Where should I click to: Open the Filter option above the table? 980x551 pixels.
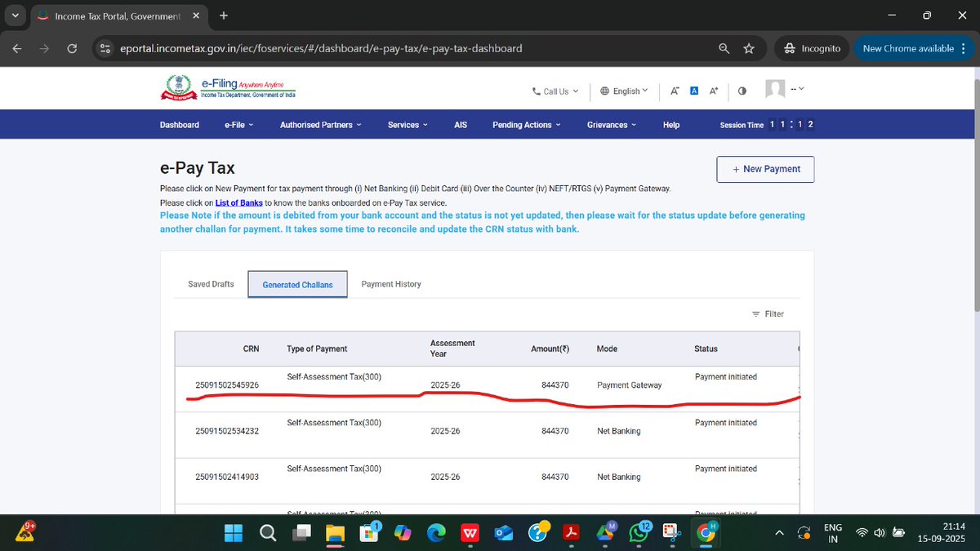768,313
